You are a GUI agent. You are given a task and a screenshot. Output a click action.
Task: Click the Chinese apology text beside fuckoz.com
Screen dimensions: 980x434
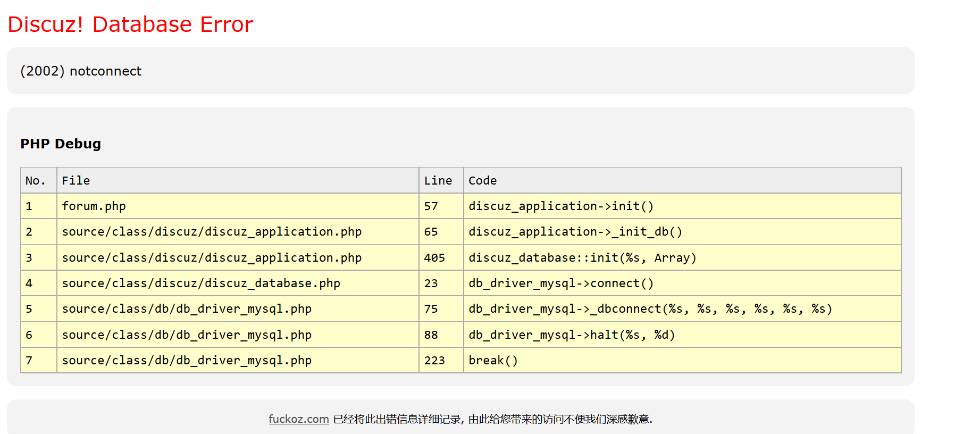tap(492, 419)
